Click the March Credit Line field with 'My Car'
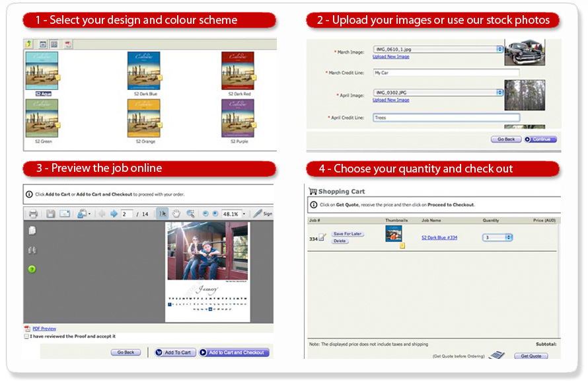 pyautogui.click(x=446, y=73)
